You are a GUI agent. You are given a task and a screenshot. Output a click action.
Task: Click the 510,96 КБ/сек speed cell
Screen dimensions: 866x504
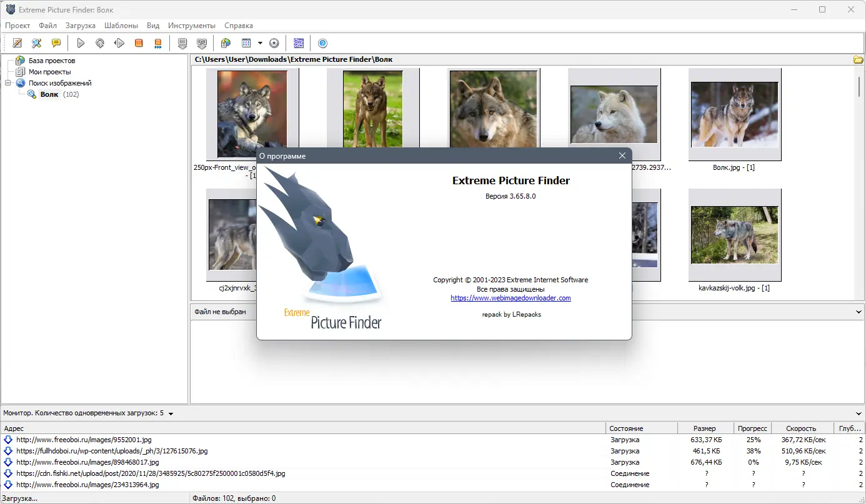point(803,451)
